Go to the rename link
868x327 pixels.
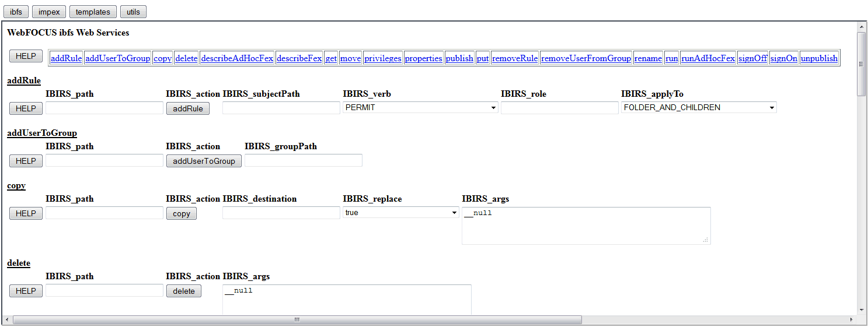[x=648, y=58]
